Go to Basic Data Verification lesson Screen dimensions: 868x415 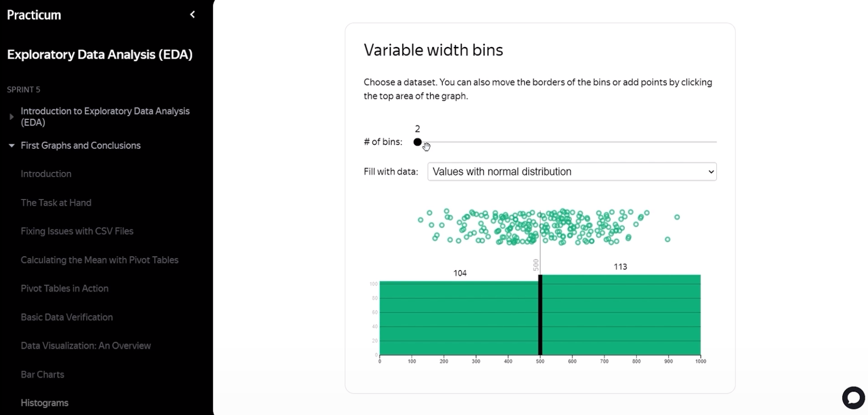pos(67,317)
